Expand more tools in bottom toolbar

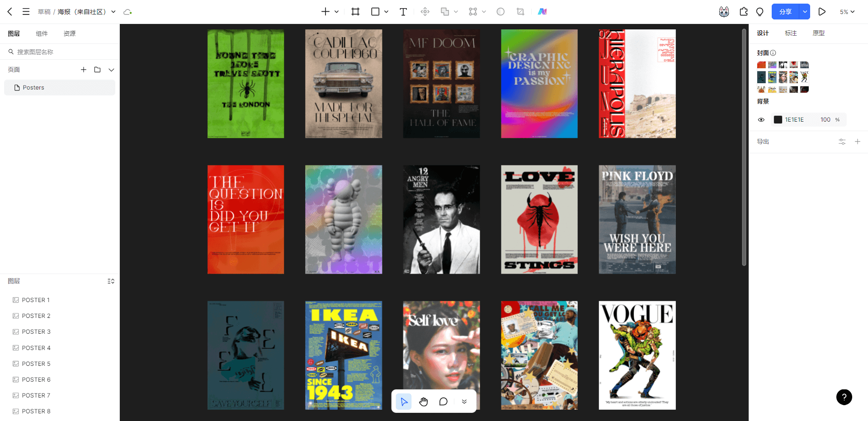(x=464, y=402)
